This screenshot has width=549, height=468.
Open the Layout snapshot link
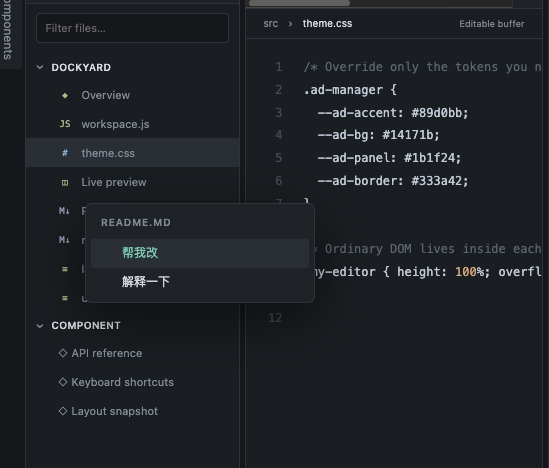114,411
